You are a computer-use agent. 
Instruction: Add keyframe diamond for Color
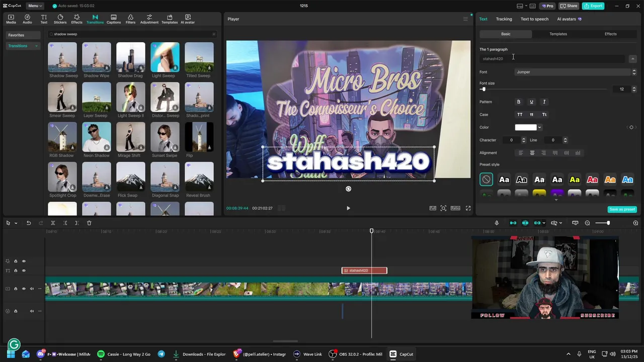click(631, 127)
